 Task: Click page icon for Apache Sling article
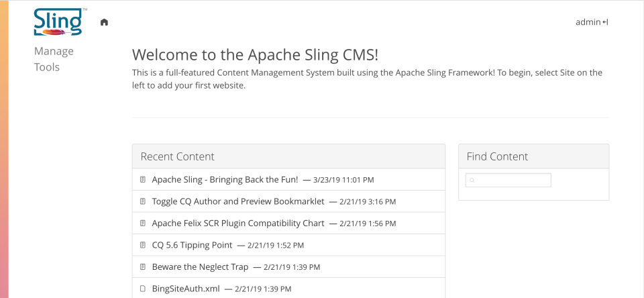pyautogui.click(x=142, y=180)
